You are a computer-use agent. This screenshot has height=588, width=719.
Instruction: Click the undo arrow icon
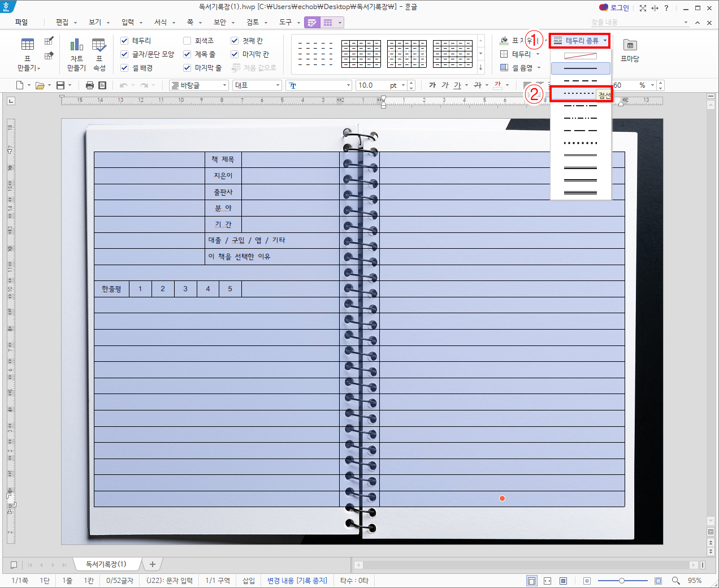tap(124, 85)
